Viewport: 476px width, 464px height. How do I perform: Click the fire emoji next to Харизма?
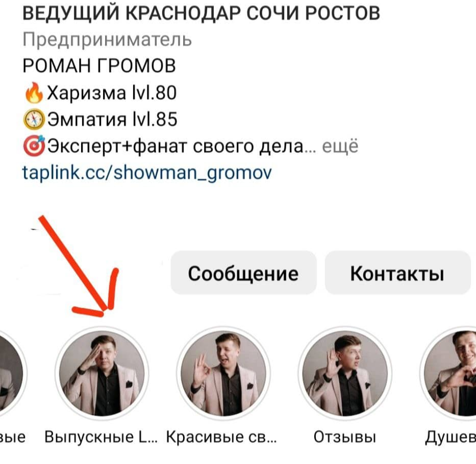coord(34,92)
